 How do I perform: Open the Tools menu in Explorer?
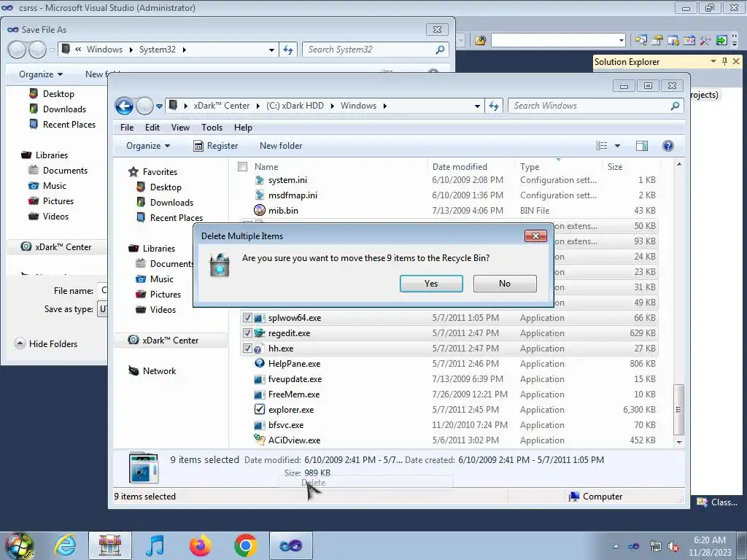[x=212, y=128]
